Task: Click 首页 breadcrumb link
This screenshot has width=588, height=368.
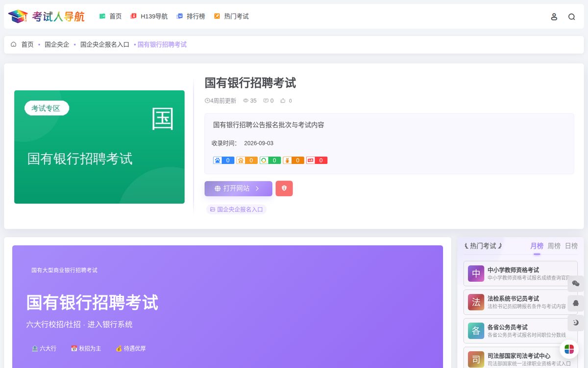Action: pyautogui.click(x=27, y=45)
